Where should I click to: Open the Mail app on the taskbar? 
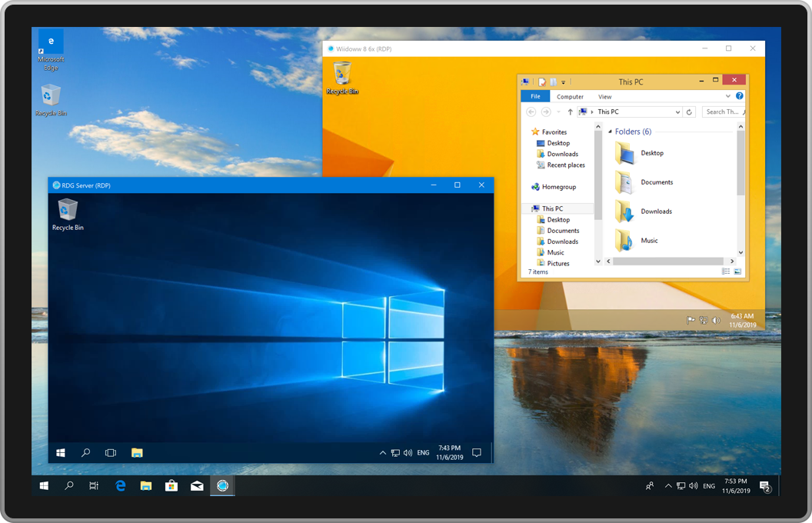[x=196, y=485]
